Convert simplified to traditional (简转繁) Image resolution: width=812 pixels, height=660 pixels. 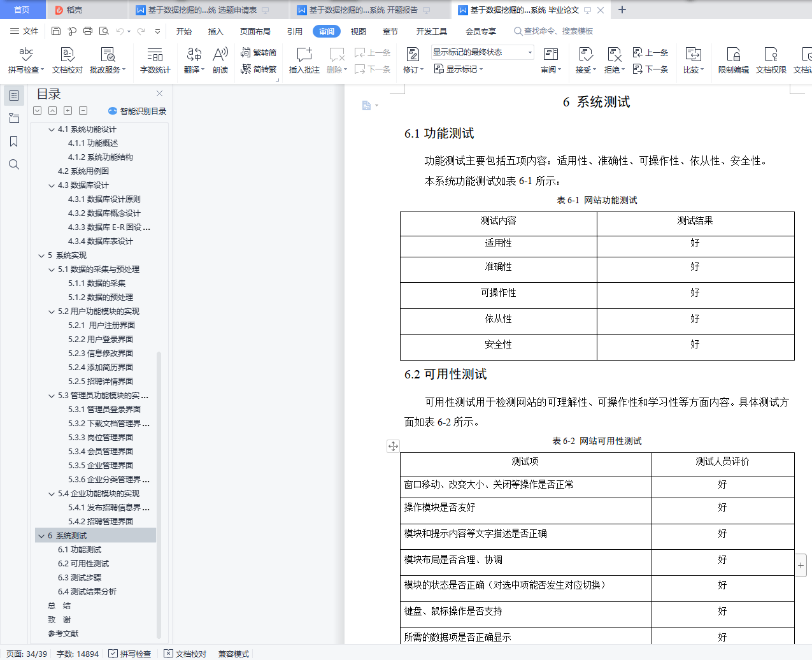(259, 69)
